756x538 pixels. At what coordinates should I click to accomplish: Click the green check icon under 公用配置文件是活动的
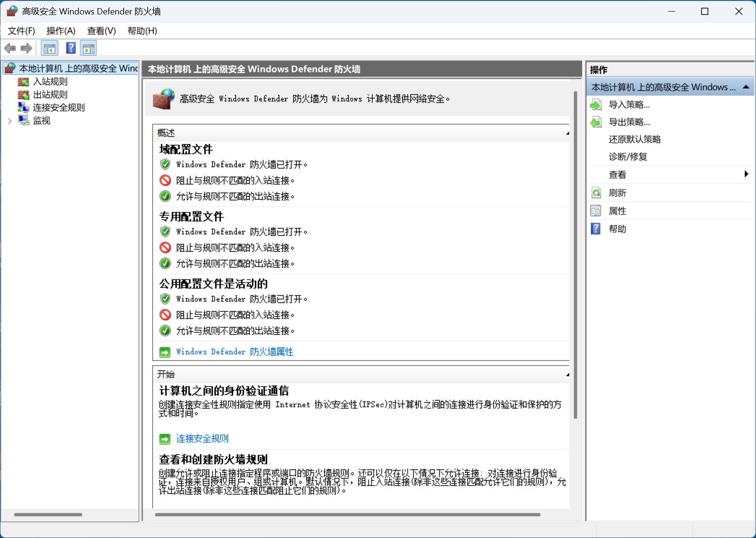(165, 331)
